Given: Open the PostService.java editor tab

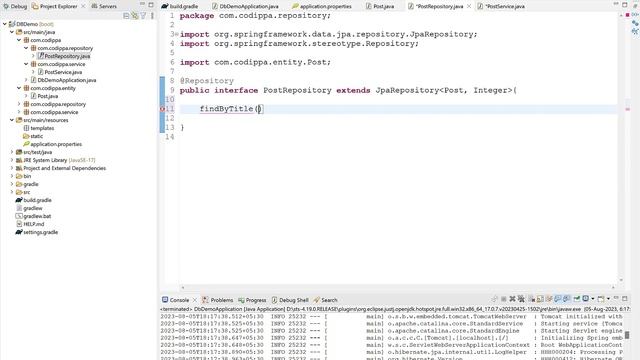Looking at the screenshot, I should point(501,6).
